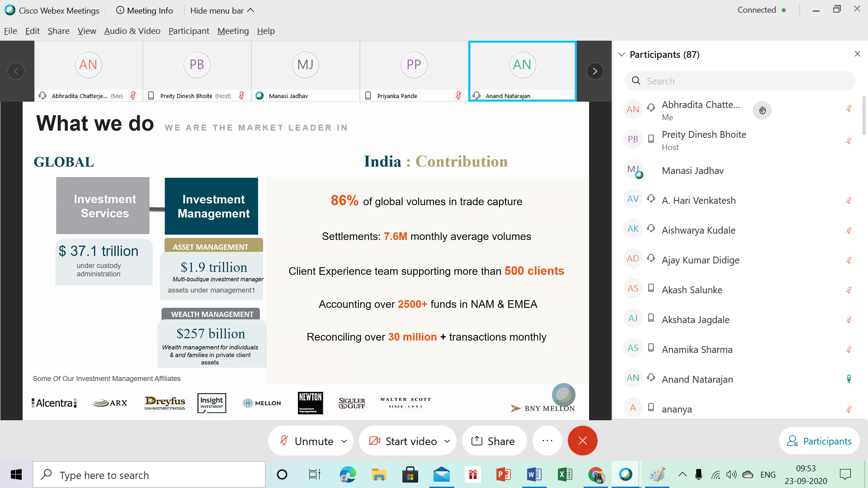Start video camera
The image size is (868, 488).
[404, 441]
